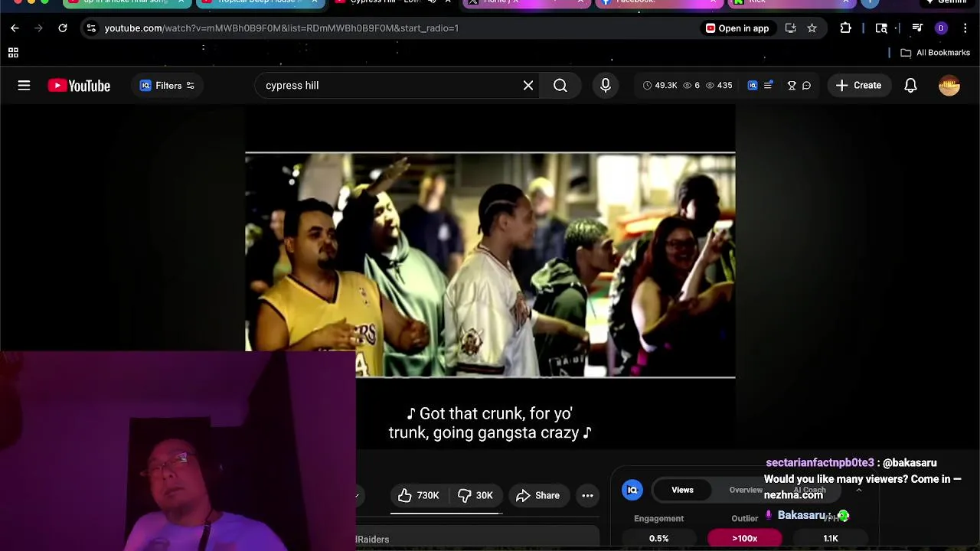980x551 pixels.
Task: Focus the browser address bar URL
Action: [x=281, y=28]
